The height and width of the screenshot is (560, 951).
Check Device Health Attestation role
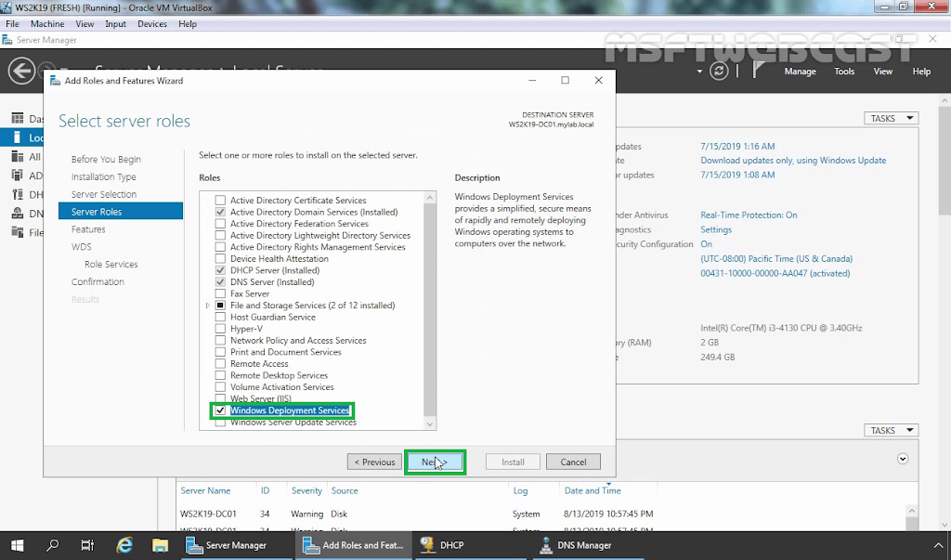pyautogui.click(x=220, y=258)
